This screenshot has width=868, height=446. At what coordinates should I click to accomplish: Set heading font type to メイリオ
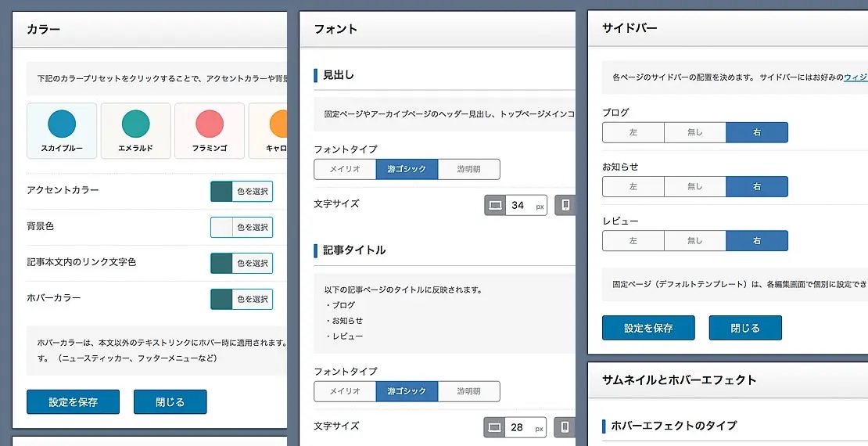click(345, 169)
